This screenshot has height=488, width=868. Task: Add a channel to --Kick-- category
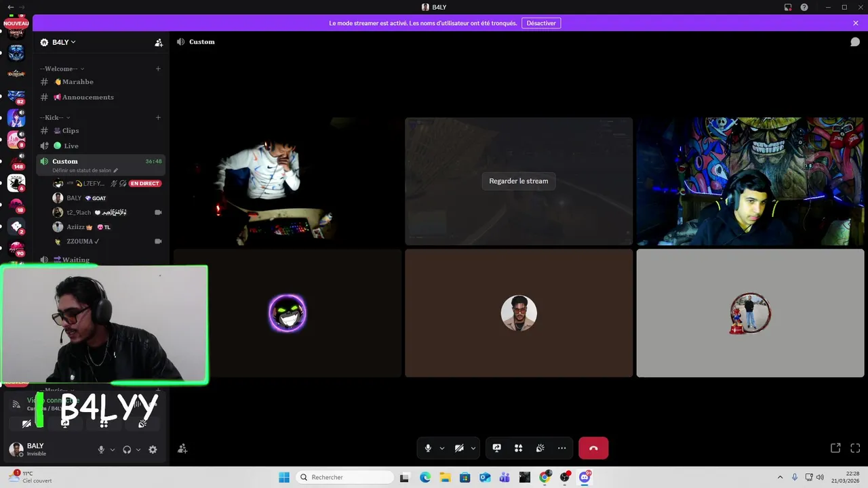pyautogui.click(x=158, y=117)
